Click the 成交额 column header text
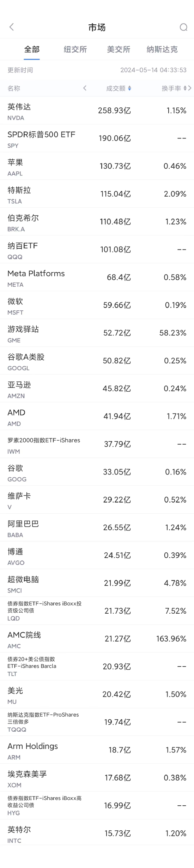This screenshot has height=868, width=194. (116, 88)
